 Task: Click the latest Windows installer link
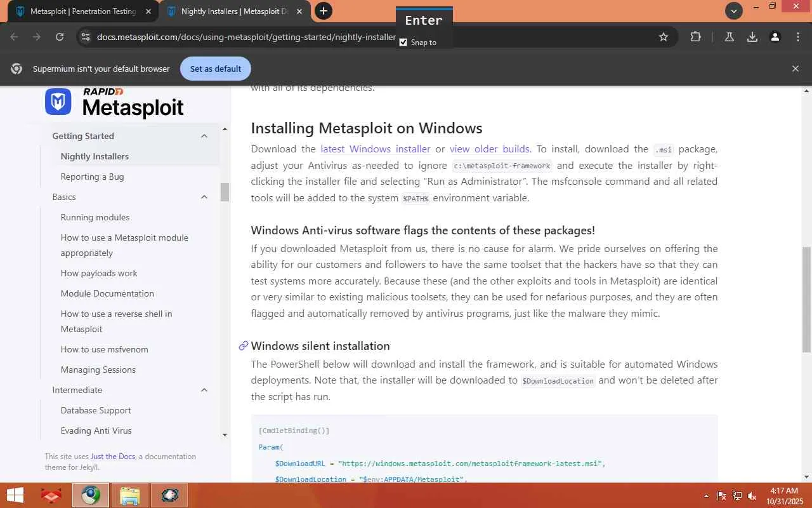coord(375,149)
